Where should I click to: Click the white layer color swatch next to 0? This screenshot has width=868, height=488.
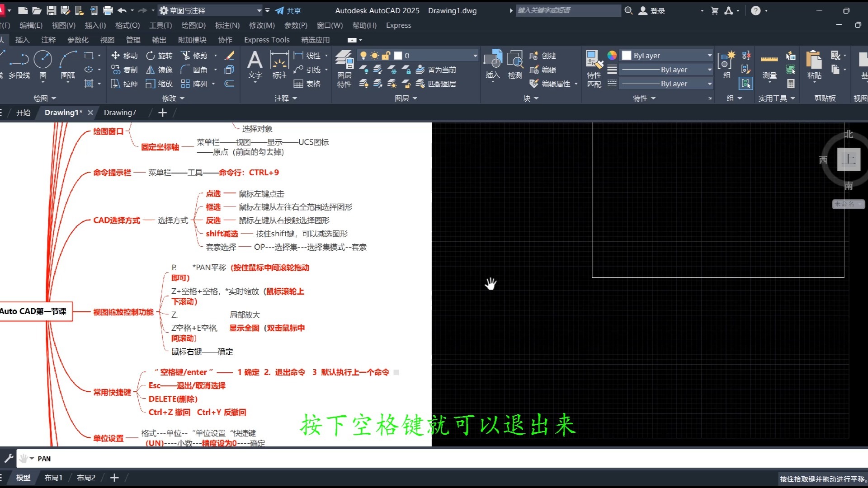click(398, 55)
